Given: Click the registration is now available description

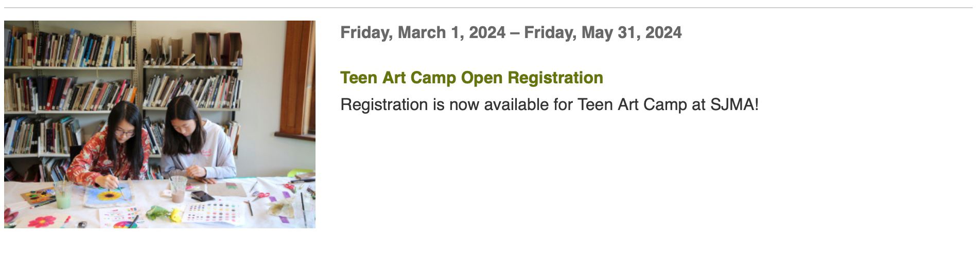Looking at the screenshot, I should click(549, 105).
